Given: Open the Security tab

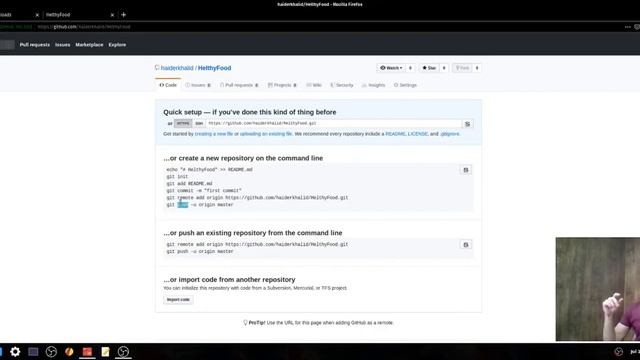Looking at the screenshot, I should point(342,85).
